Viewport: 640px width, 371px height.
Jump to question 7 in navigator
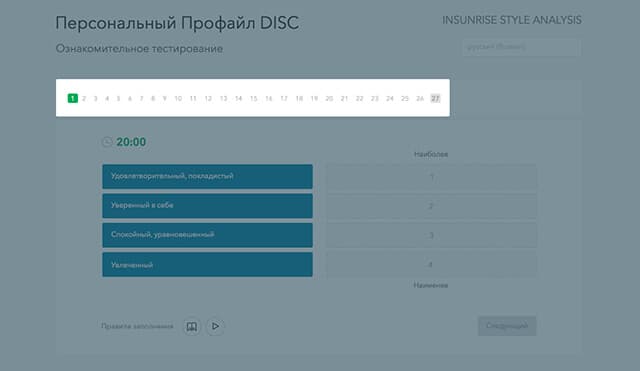pyautogui.click(x=142, y=98)
